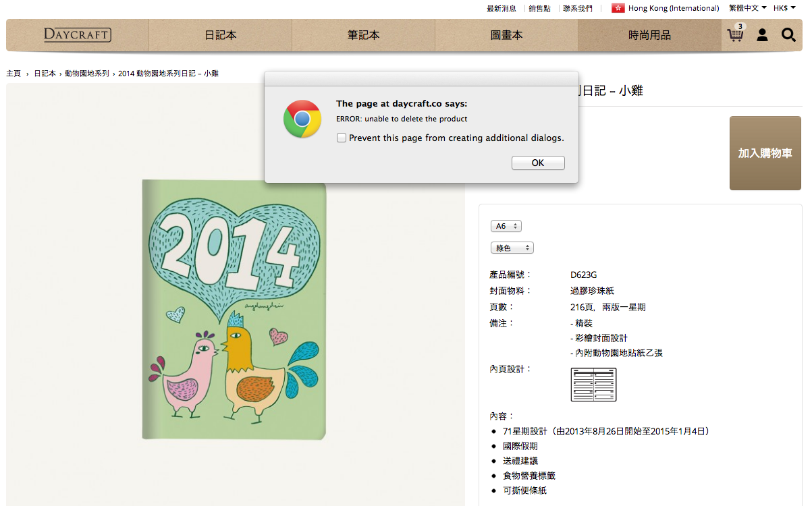Click product code D623G
The height and width of the screenshot is (506, 812).
[x=584, y=275]
